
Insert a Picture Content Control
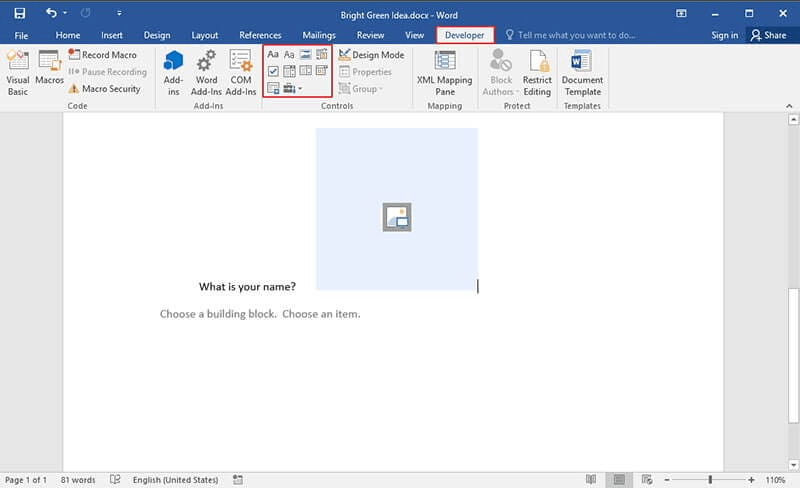[x=305, y=55]
